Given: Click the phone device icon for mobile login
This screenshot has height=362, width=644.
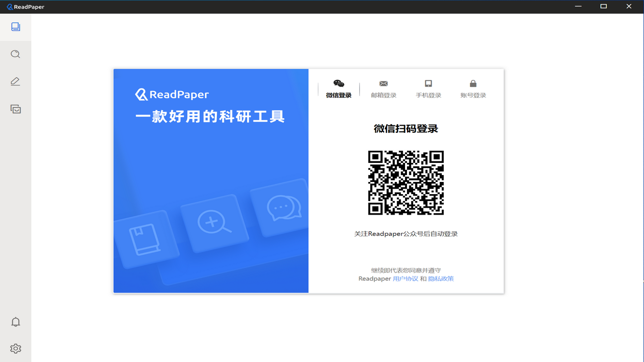Looking at the screenshot, I should click(x=428, y=83).
